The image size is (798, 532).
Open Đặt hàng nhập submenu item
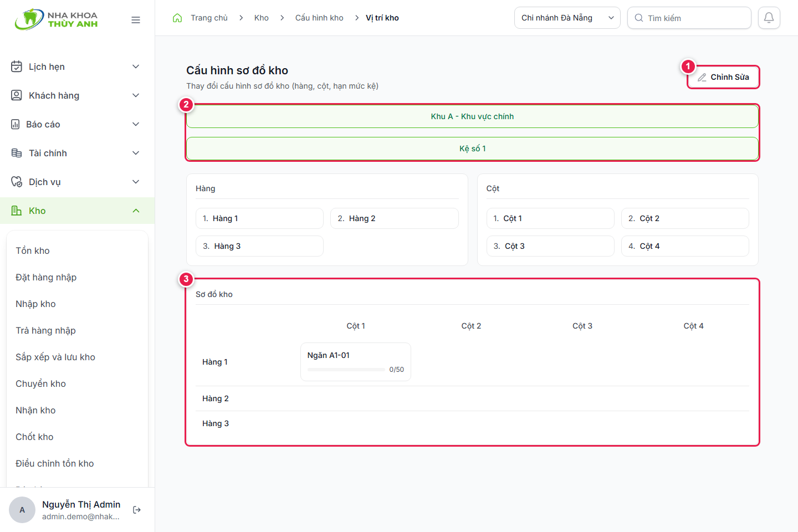pyautogui.click(x=46, y=277)
